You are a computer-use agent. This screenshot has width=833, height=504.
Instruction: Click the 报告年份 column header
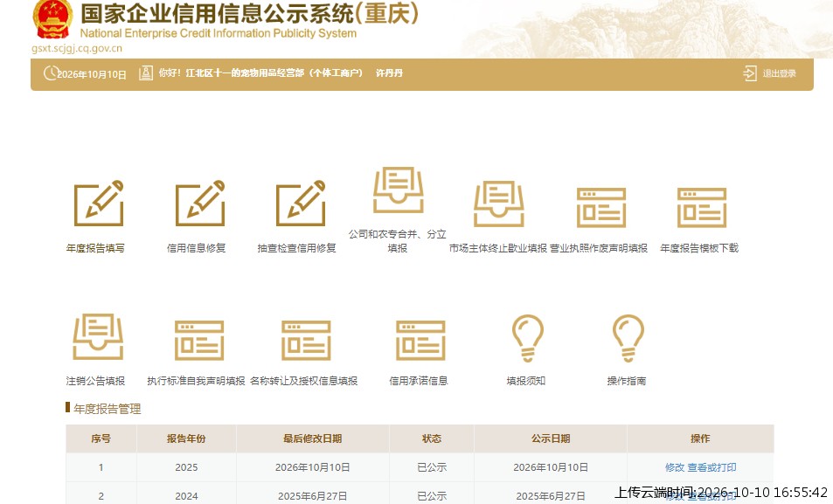pos(186,438)
